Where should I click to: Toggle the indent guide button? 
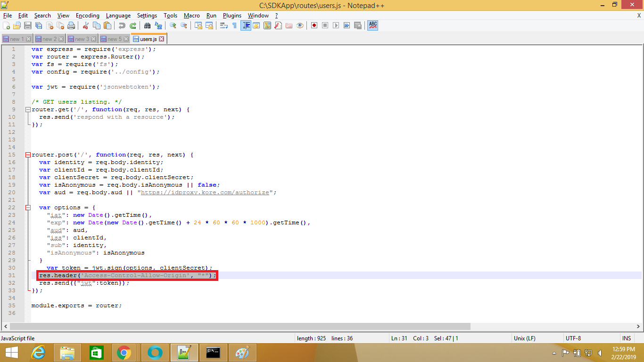point(246,25)
